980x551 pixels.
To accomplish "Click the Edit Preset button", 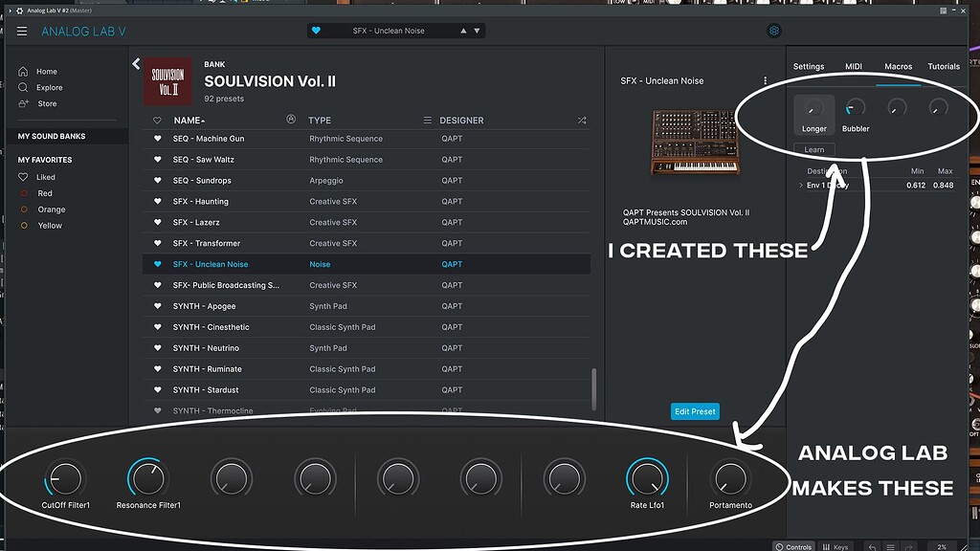I will [x=695, y=411].
